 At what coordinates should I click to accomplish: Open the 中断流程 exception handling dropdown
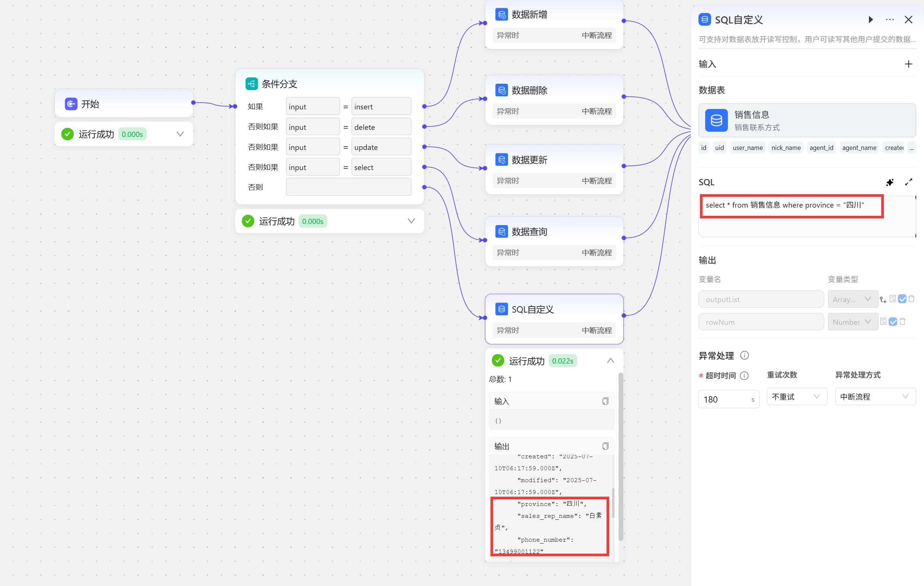[x=875, y=396]
